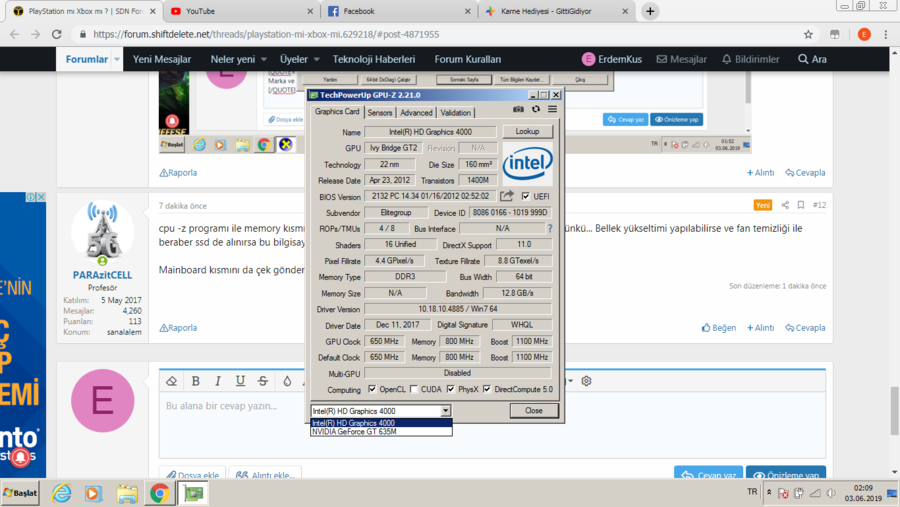The image size is (900, 507).
Task: Open Windows Media Player from taskbar
Action: (x=92, y=493)
